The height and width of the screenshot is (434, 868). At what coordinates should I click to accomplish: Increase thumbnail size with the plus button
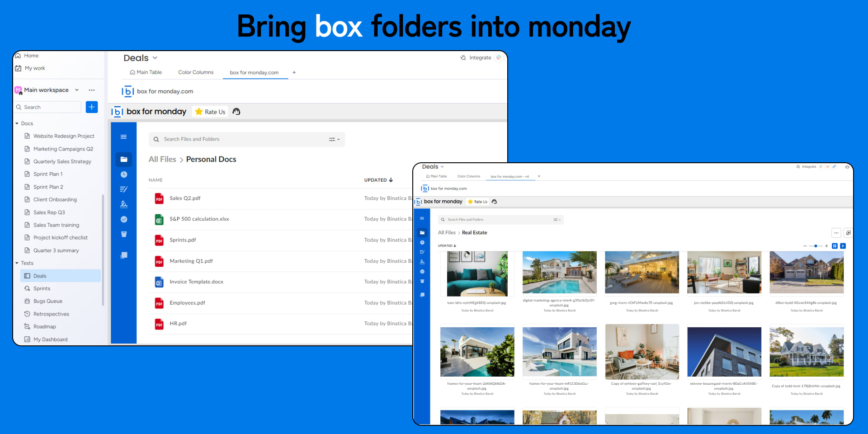click(826, 246)
